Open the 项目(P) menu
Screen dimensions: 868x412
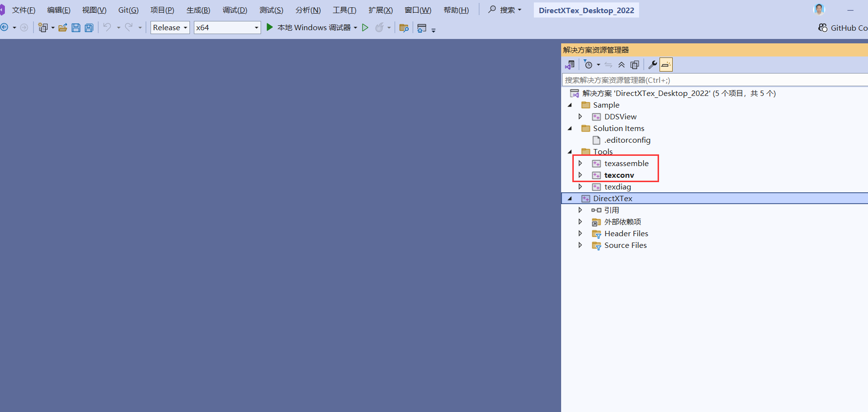162,10
